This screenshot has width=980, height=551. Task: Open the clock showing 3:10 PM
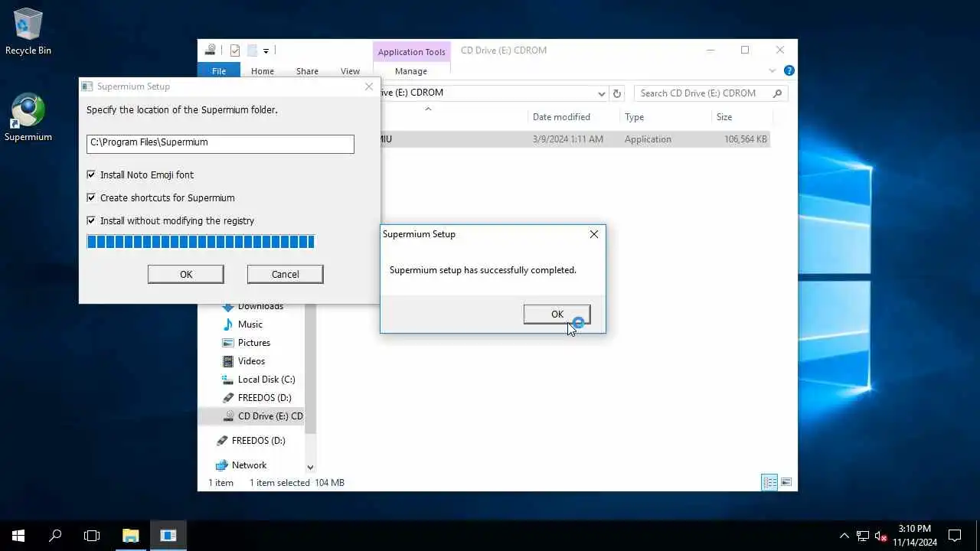915,536
